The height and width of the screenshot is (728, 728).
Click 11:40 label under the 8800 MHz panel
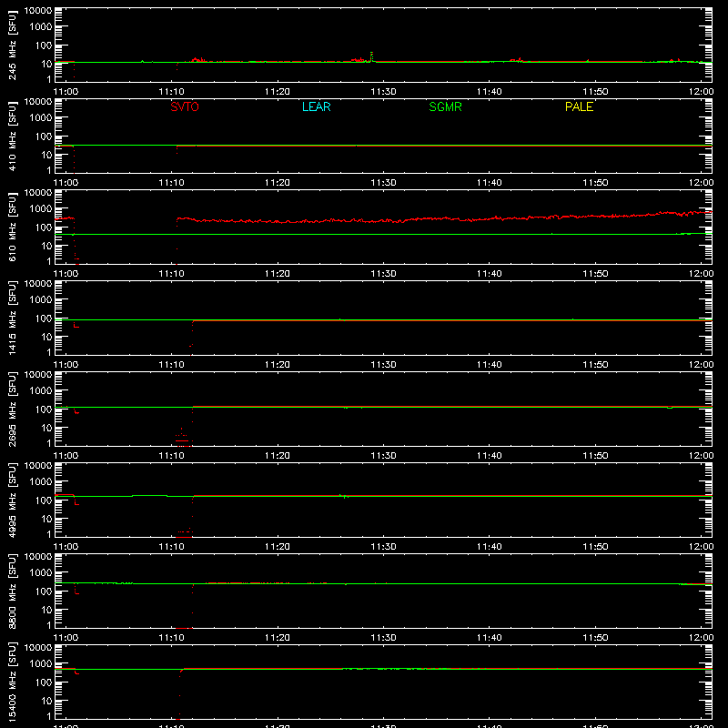pyautogui.click(x=490, y=638)
